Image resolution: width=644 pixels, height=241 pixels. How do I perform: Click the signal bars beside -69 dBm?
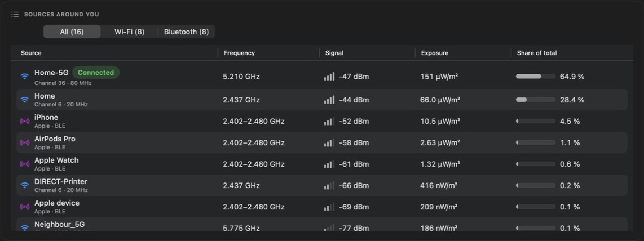pyautogui.click(x=329, y=207)
